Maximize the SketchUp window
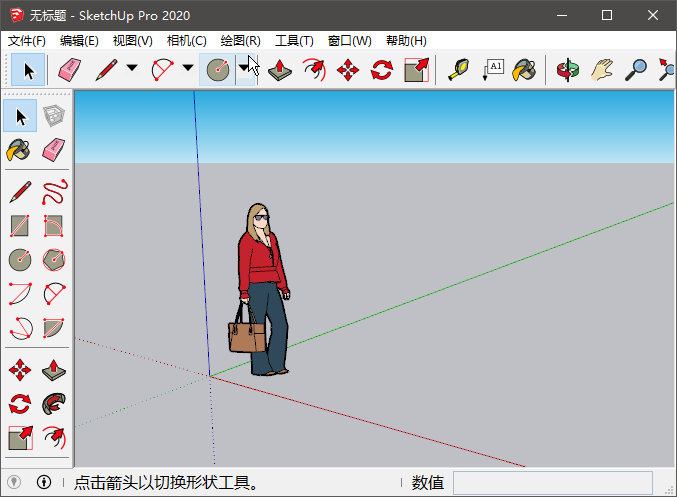This screenshot has height=497, width=677. click(x=607, y=15)
